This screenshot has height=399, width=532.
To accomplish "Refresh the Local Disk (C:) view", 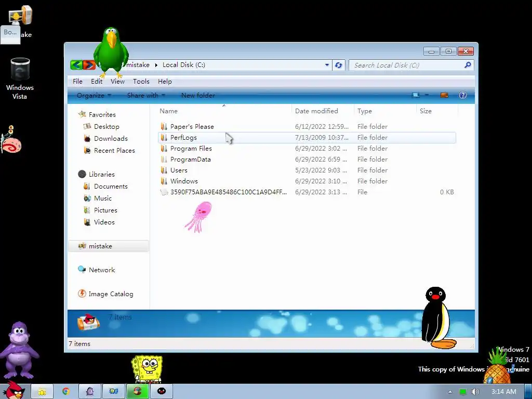I will tap(338, 65).
